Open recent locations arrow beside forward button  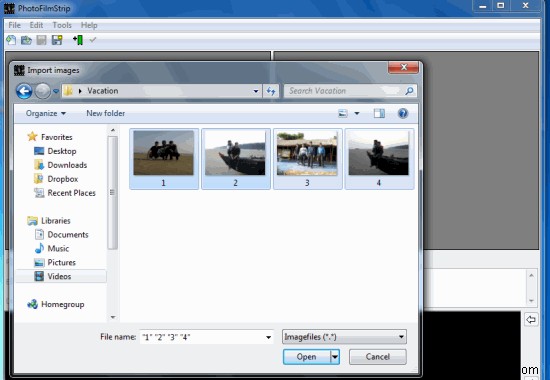[x=56, y=91]
